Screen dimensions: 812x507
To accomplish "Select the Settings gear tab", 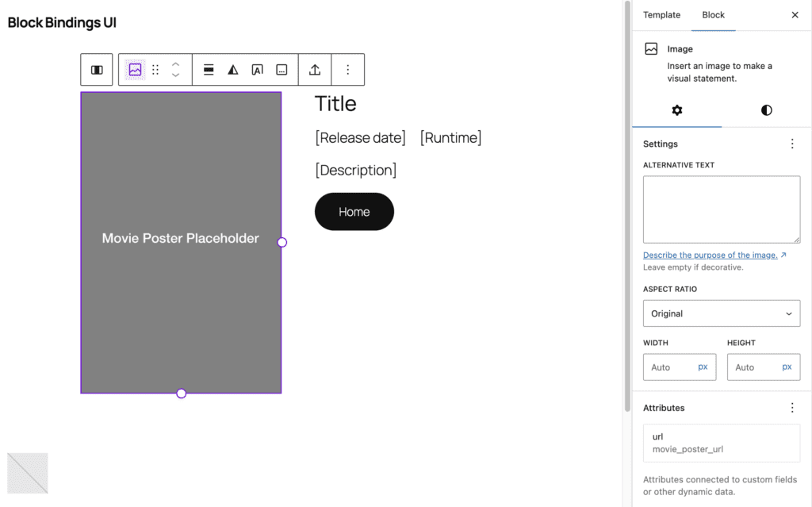I will (x=677, y=110).
